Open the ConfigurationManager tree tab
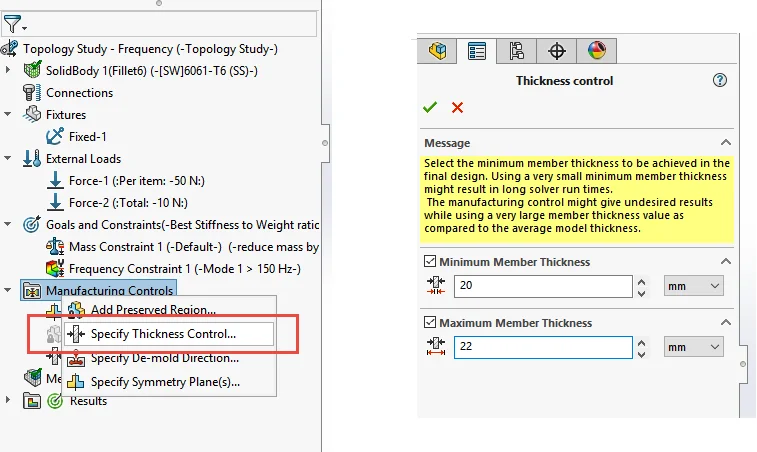The image size is (757, 452). pyautogui.click(x=517, y=51)
